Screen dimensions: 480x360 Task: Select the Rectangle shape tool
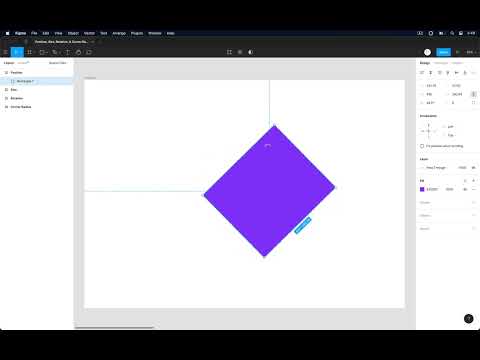(43, 52)
